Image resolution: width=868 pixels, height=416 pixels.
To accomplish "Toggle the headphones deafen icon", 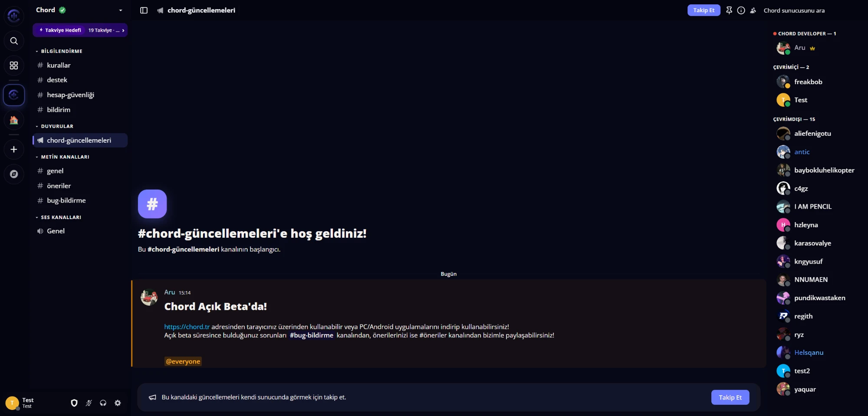I will coord(103,403).
